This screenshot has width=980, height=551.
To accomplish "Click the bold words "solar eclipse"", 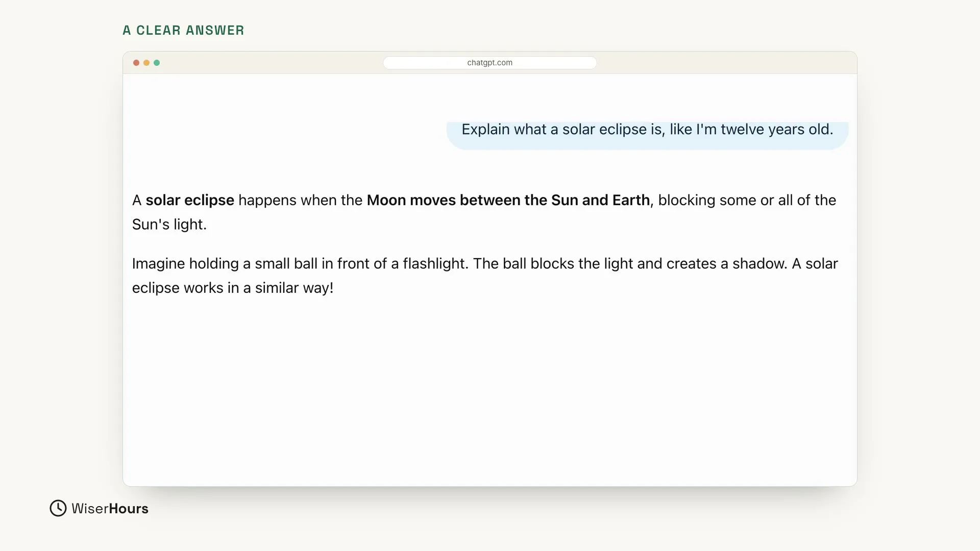I will tap(190, 200).
